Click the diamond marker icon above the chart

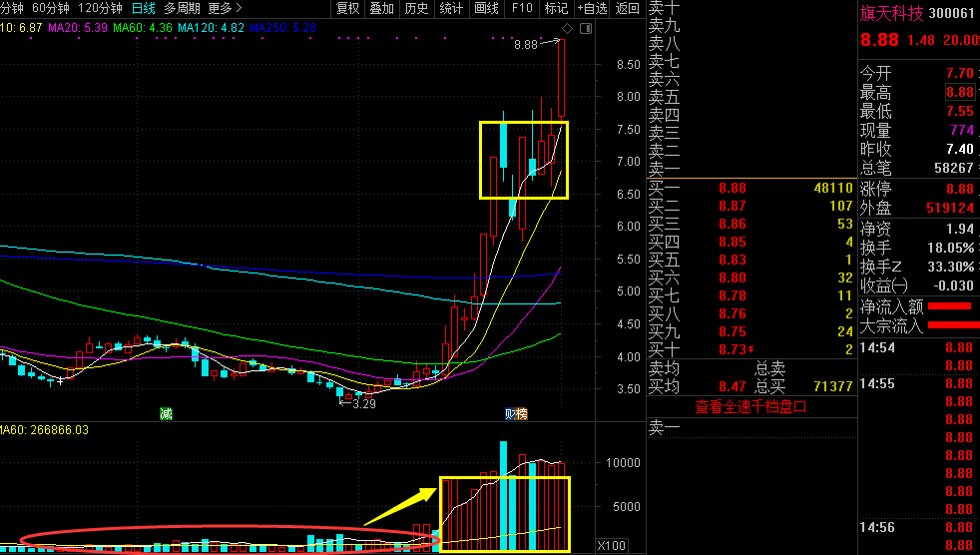[x=567, y=30]
